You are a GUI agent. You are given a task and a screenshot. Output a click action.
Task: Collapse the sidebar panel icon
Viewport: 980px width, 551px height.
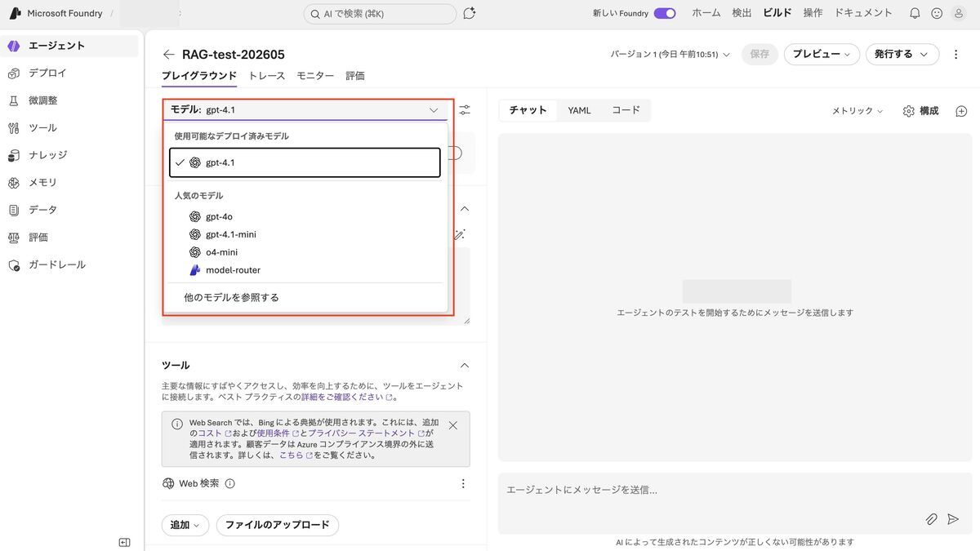(124, 542)
